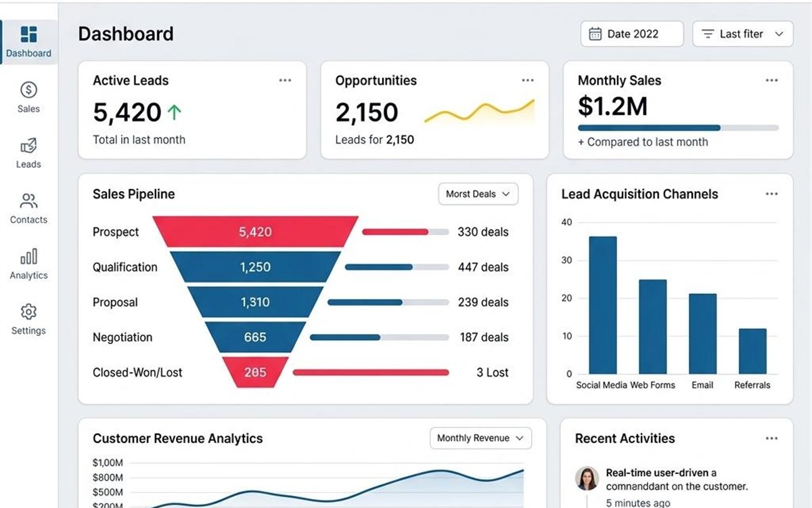The height and width of the screenshot is (508, 812).
Task: Click the Prospect funnel segment 5,420
Action: point(255,232)
